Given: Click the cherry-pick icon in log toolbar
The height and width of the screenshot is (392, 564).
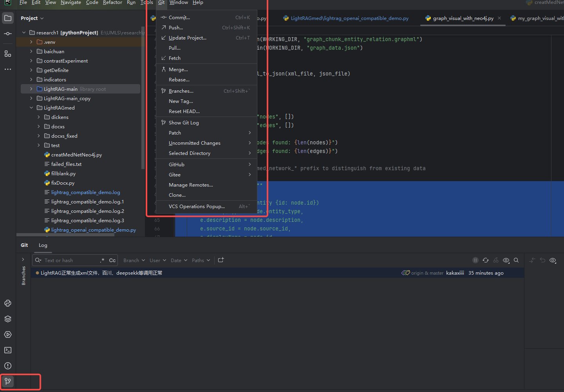Looking at the screenshot, I should 496,260.
